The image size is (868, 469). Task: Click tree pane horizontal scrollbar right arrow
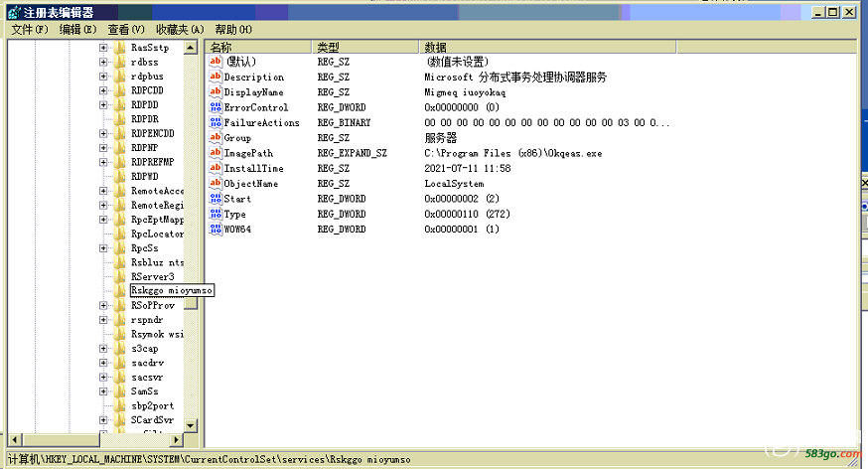(x=177, y=440)
